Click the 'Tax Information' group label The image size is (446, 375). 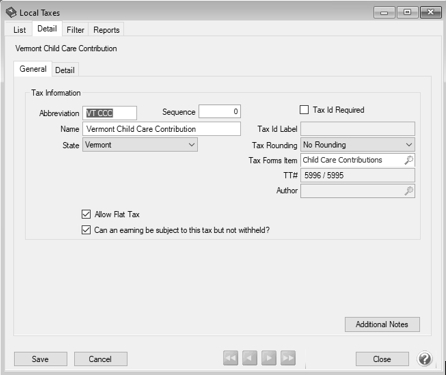pos(56,93)
